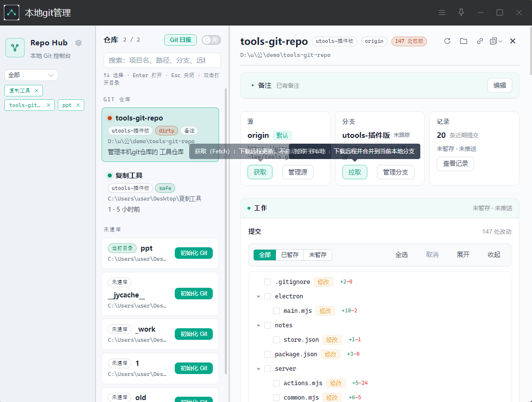Collapse the notes folder
Screen dimensions: 532x402
[259, 325]
